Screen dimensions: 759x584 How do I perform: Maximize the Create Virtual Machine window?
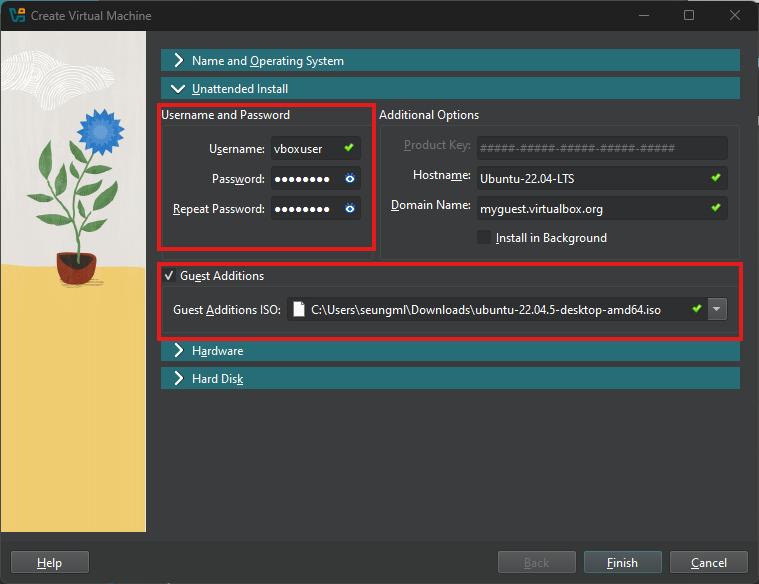pyautogui.click(x=689, y=15)
